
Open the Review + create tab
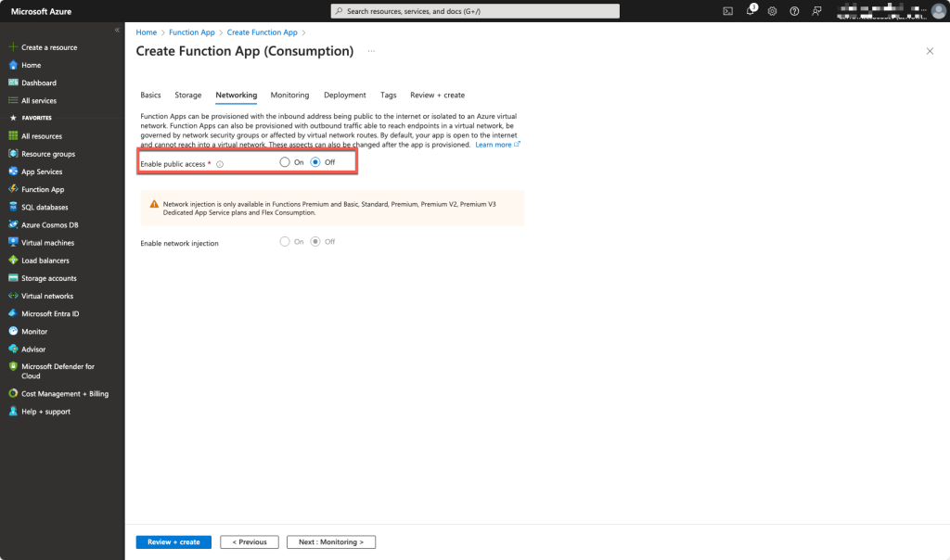438,95
